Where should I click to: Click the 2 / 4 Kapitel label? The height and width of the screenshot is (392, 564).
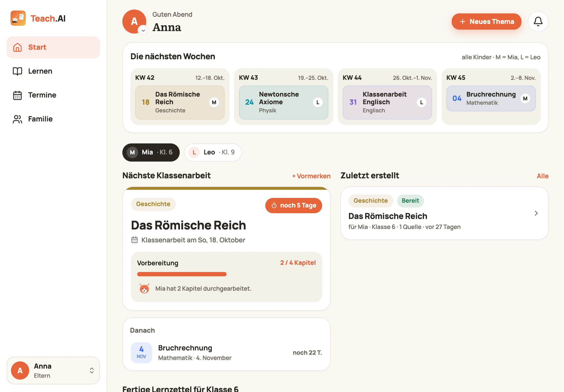[x=298, y=263]
